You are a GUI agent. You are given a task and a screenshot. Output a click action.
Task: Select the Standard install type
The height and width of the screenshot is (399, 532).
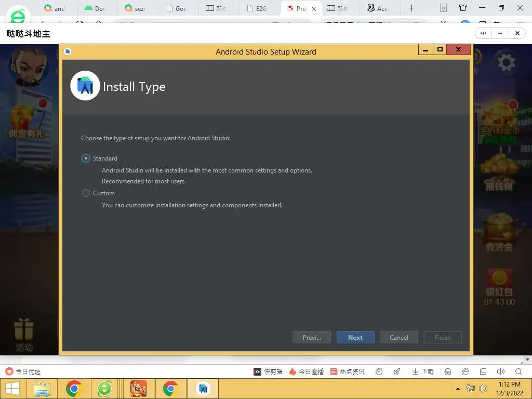pos(86,158)
